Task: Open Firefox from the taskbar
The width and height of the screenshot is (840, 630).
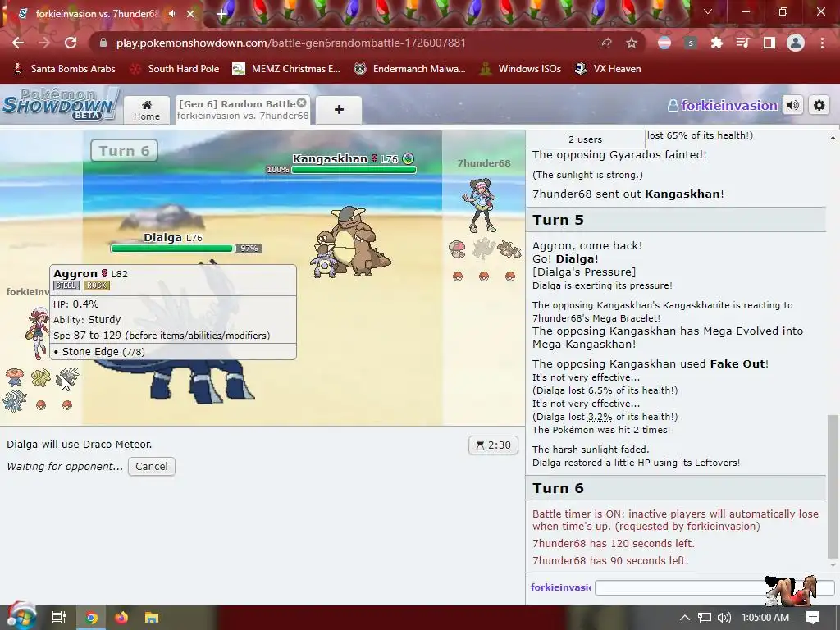Action: [x=121, y=618]
